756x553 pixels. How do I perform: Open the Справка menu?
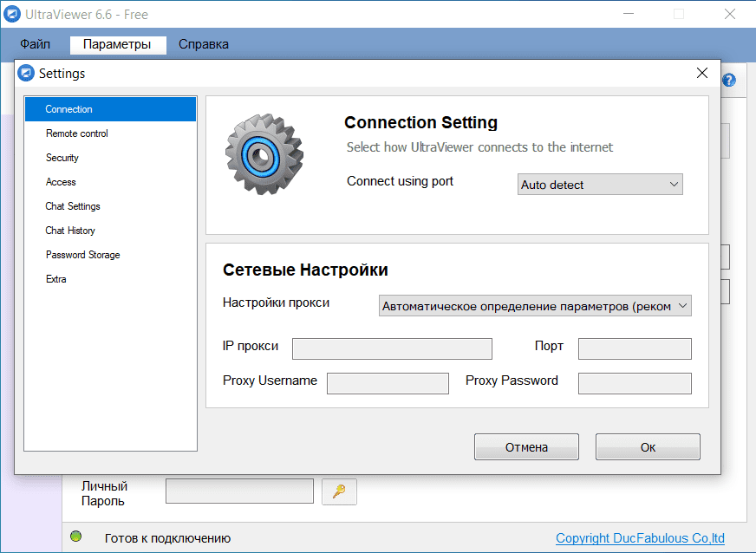[x=204, y=44]
